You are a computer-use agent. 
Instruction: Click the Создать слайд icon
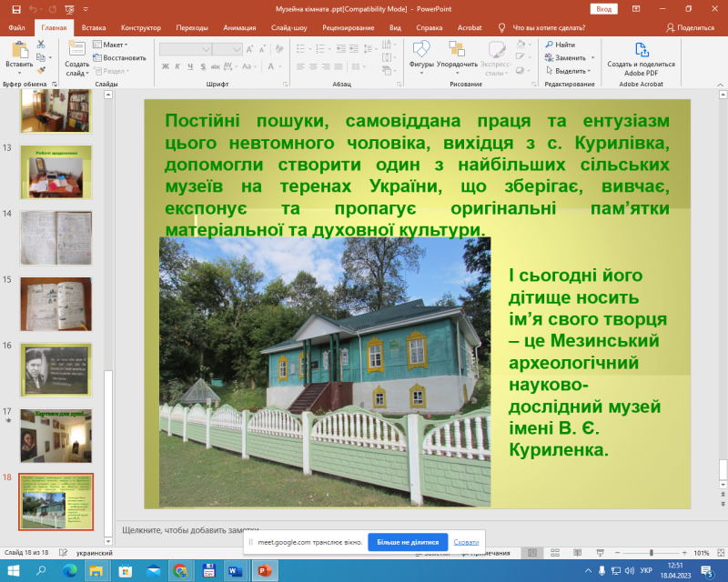76,49
